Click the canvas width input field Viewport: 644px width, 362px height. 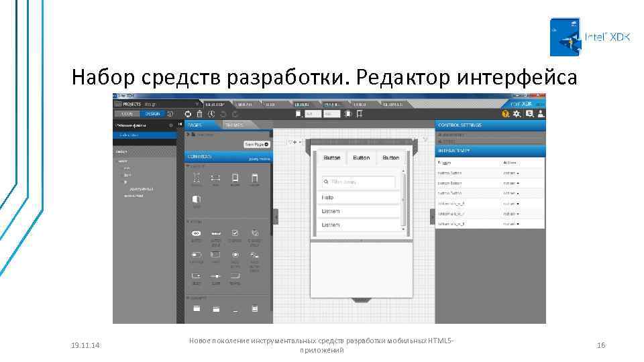[x=313, y=114]
